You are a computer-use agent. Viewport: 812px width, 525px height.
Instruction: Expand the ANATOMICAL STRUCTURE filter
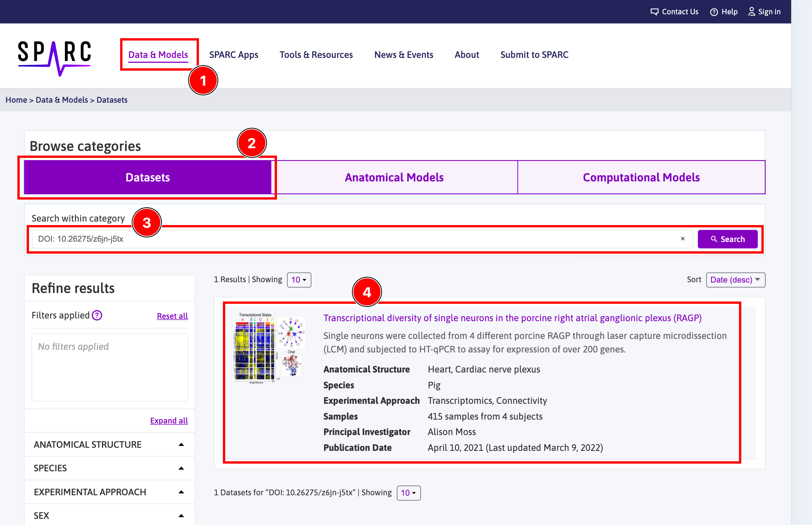point(109,445)
